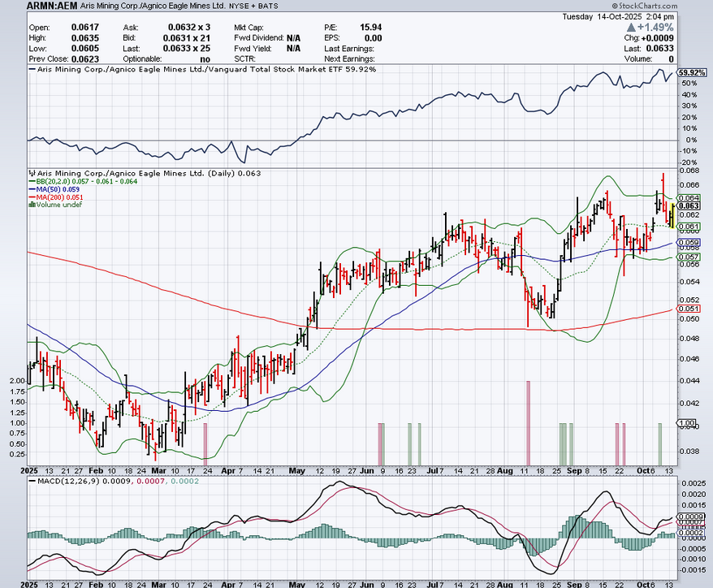Click the 0.057 lower Bollinger band tag
Viewport: 713px width, 588px height.
click(689, 257)
